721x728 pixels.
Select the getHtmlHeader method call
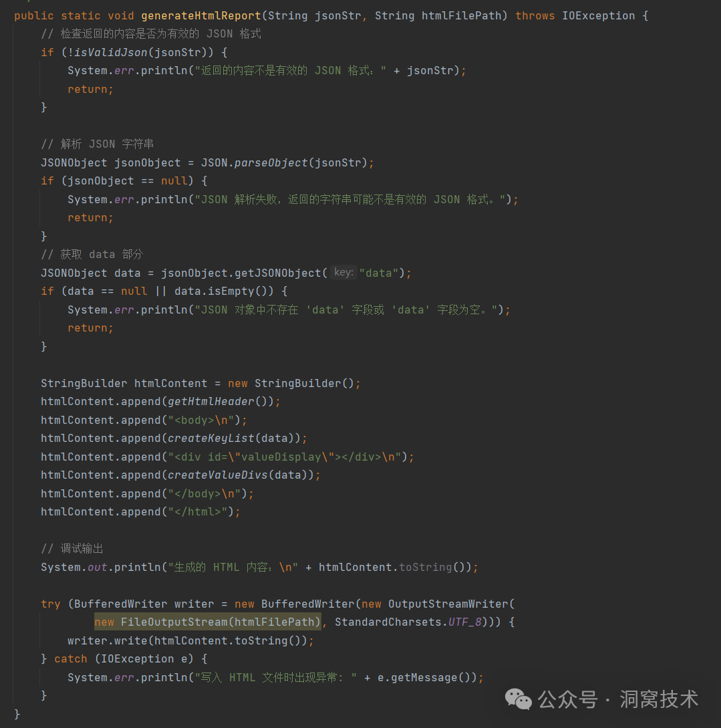coord(210,401)
